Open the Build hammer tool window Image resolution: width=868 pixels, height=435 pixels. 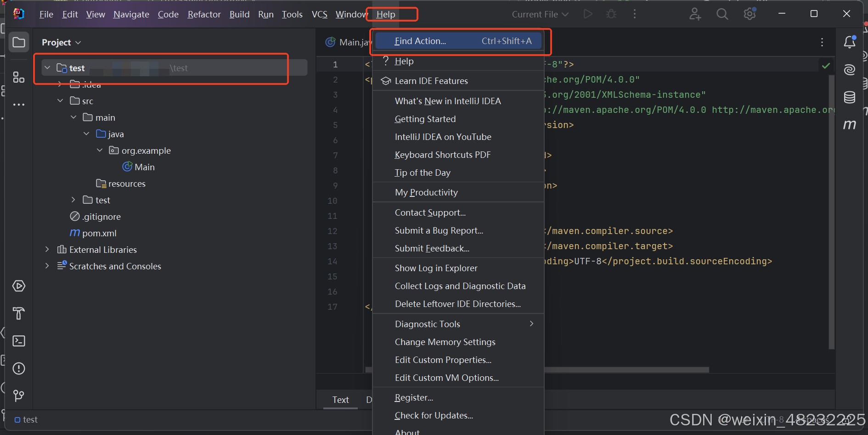[19, 313]
